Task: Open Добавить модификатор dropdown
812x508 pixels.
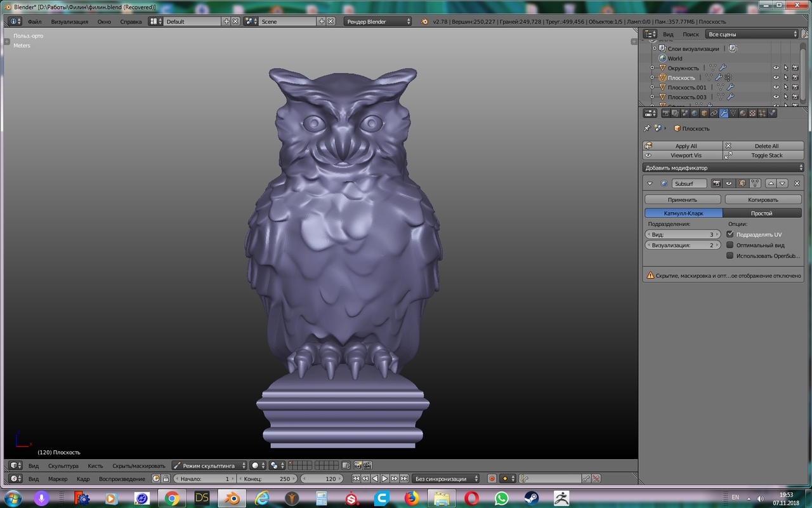Action: point(723,168)
